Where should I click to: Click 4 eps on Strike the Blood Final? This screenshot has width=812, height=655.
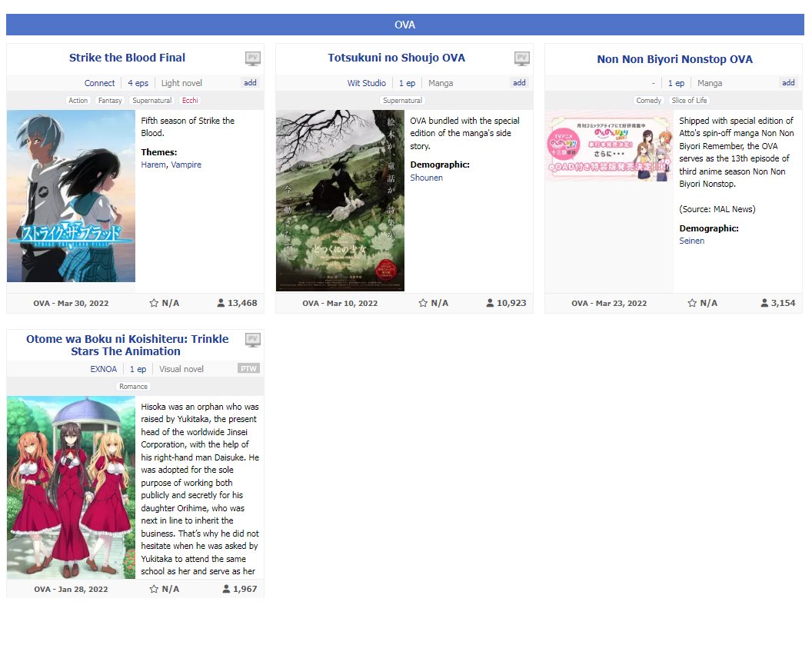[x=138, y=83]
